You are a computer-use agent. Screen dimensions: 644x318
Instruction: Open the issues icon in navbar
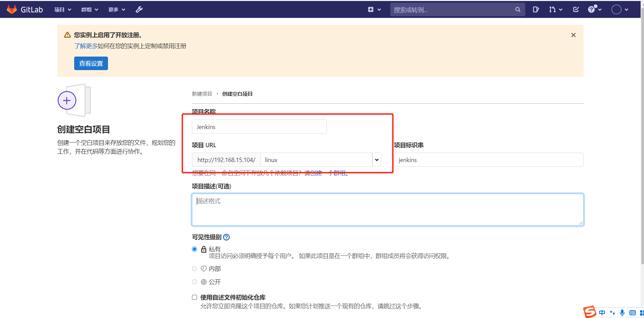pyautogui.click(x=536, y=9)
